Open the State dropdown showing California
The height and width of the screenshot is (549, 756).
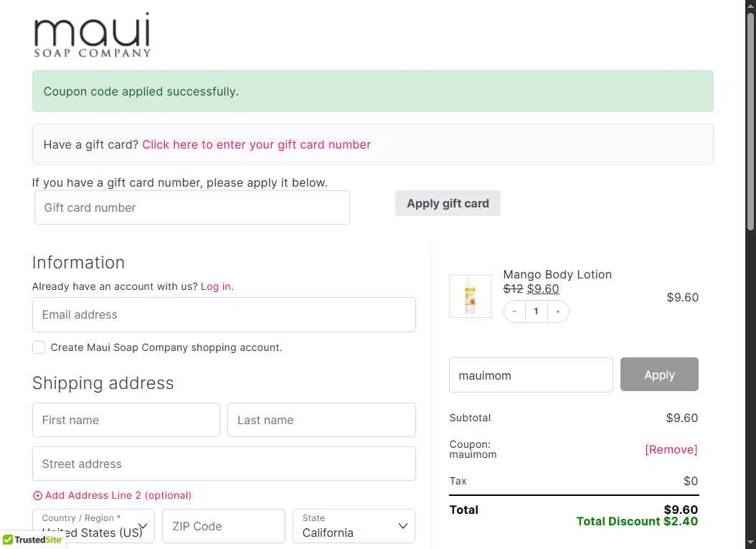pos(354,526)
